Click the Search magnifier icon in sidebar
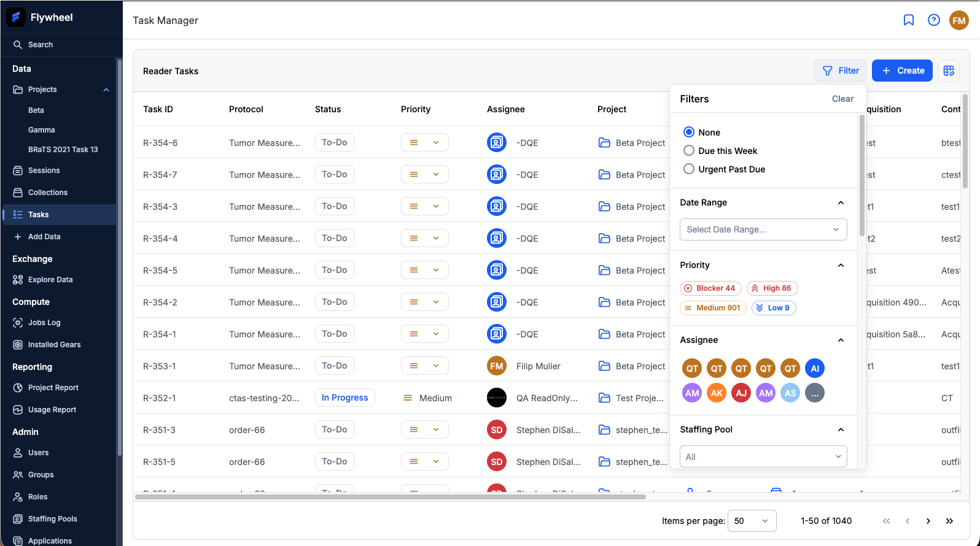The image size is (980, 546). (18, 45)
